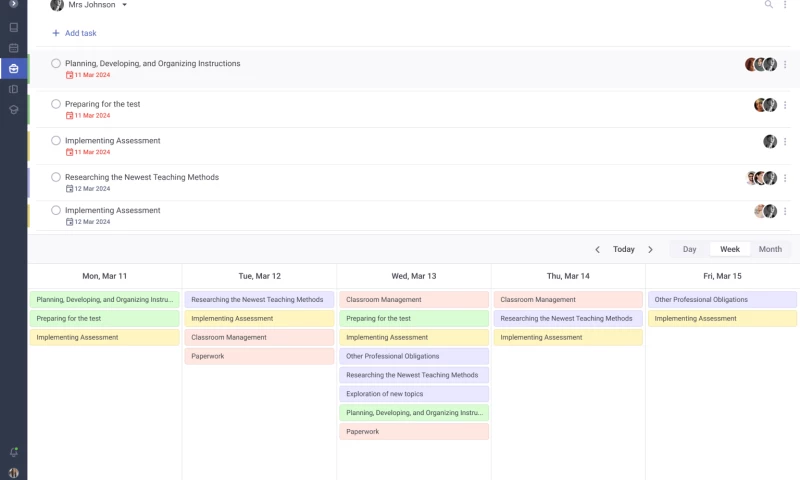Image resolution: width=800 pixels, height=480 pixels.
Task: Open the graduation cap icon in sidebar
Action: pos(14,110)
